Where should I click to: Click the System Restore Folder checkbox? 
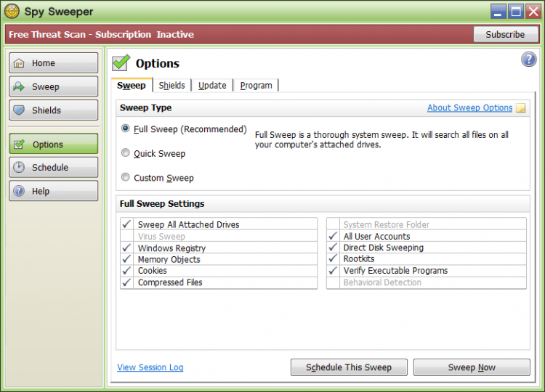coord(333,224)
